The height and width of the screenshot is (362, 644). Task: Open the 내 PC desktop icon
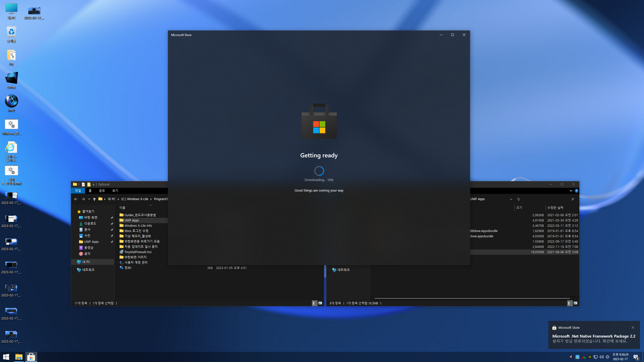tap(11, 11)
